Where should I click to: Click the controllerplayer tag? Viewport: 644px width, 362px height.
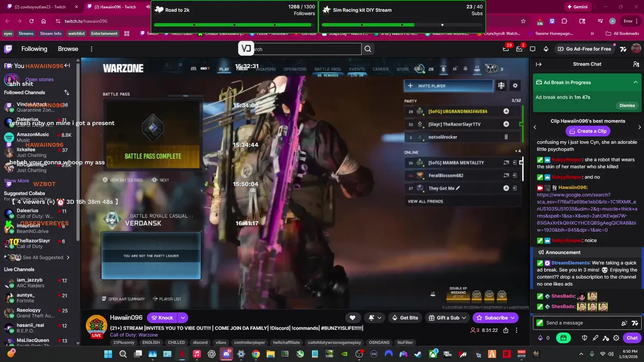click(250, 342)
